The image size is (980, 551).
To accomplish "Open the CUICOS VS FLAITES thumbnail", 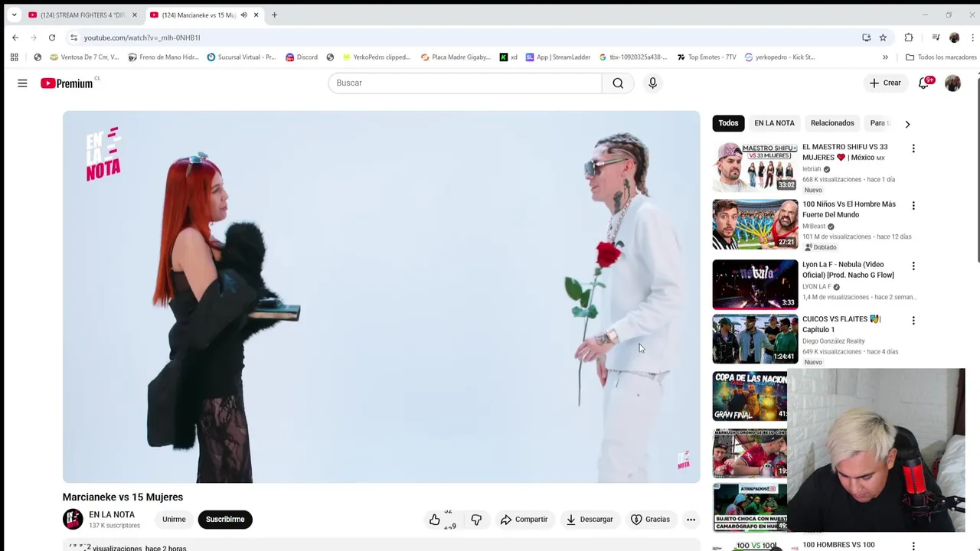I will pyautogui.click(x=755, y=339).
